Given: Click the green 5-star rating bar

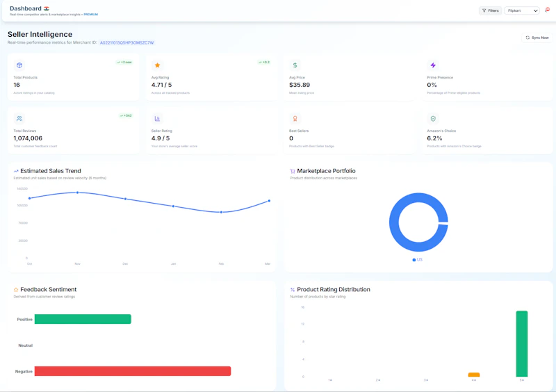Looking at the screenshot, I should coord(522,344).
